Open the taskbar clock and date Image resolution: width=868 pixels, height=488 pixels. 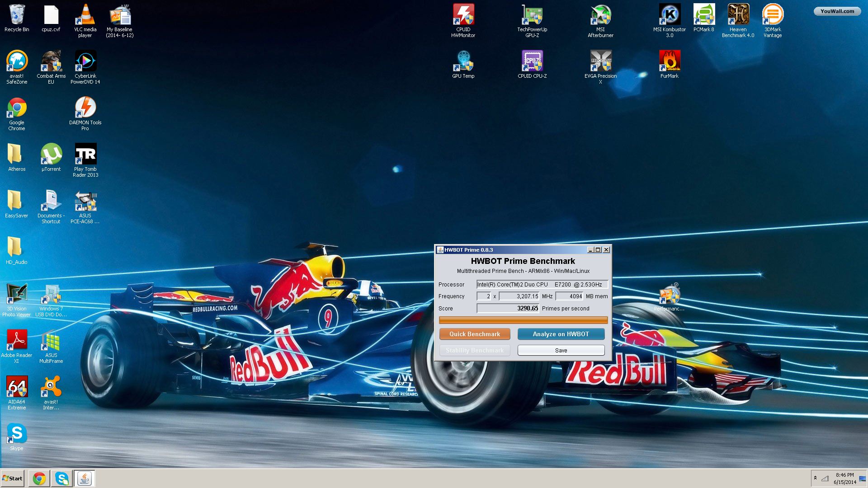tap(844, 478)
